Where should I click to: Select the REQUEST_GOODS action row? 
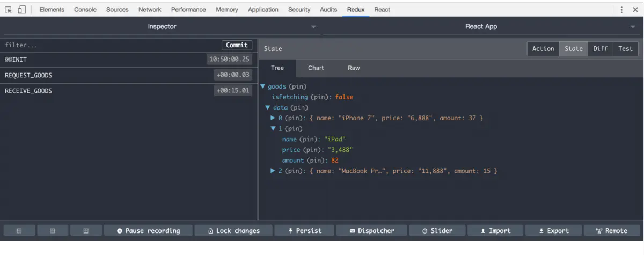click(x=129, y=75)
